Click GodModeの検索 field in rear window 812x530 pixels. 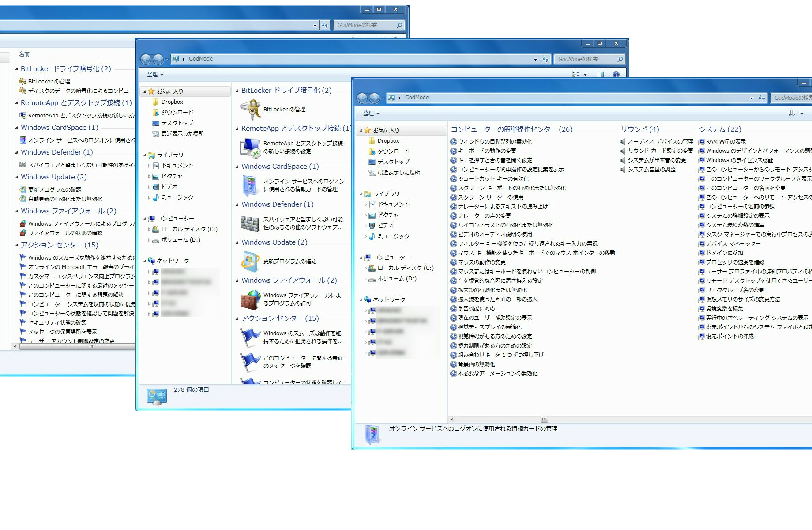click(x=369, y=25)
